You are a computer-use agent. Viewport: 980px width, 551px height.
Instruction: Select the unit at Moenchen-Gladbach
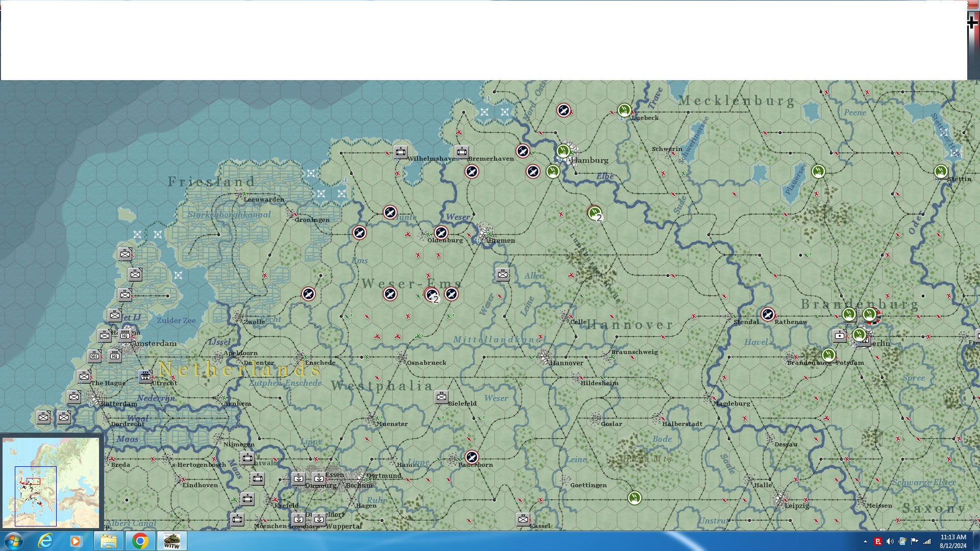[237, 519]
